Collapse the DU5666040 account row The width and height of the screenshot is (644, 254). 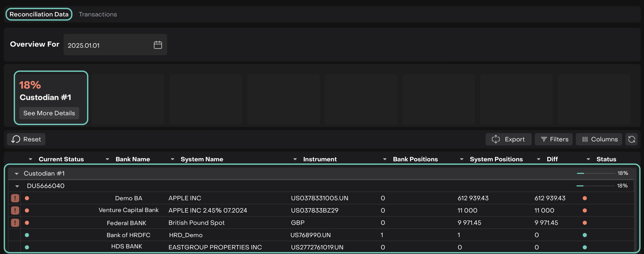[17, 186]
